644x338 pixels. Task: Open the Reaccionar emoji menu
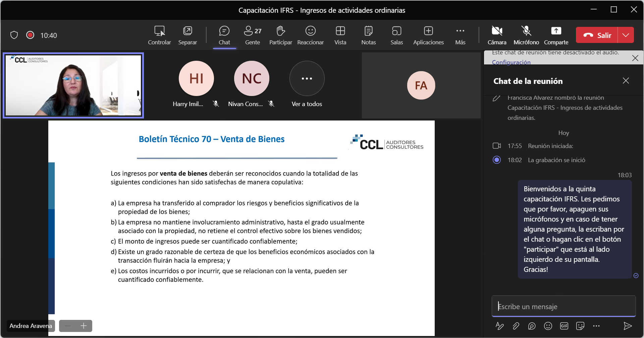(x=310, y=35)
